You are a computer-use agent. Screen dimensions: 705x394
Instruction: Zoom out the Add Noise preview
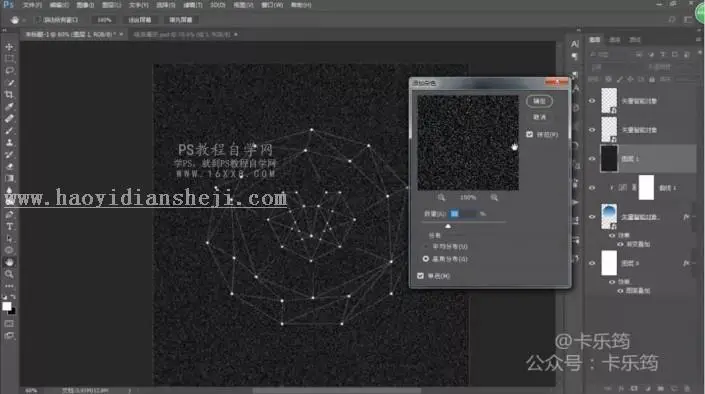[442, 197]
